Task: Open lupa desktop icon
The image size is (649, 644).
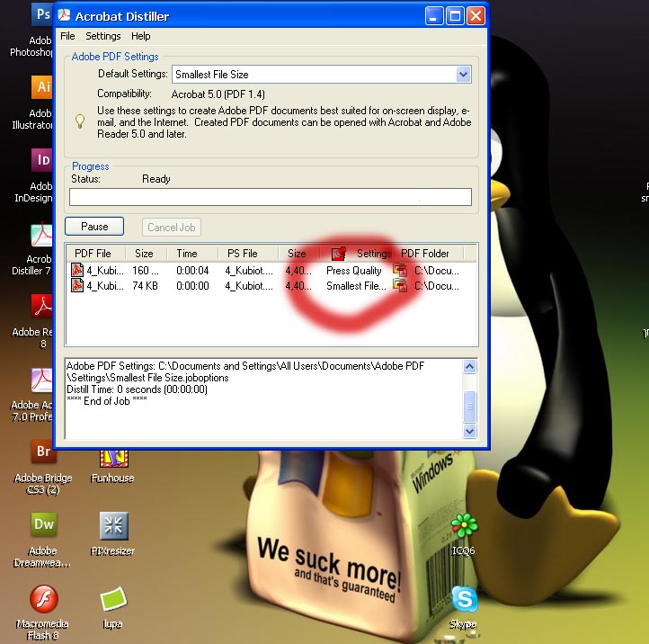Action: 113,599
